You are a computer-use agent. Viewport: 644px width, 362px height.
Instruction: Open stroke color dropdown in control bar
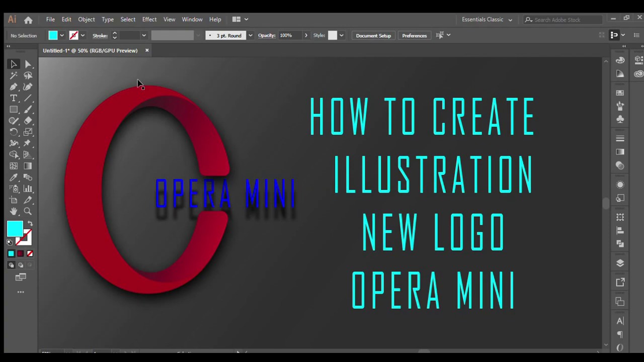83,35
